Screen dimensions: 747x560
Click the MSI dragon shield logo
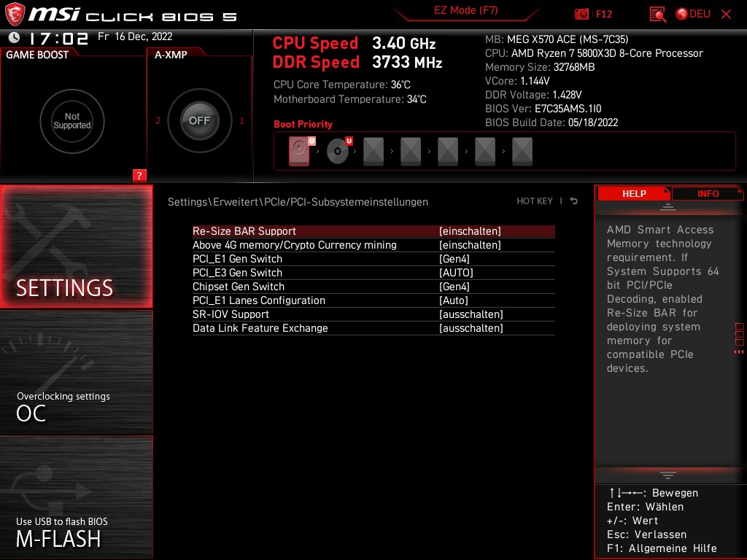tap(15, 15)
